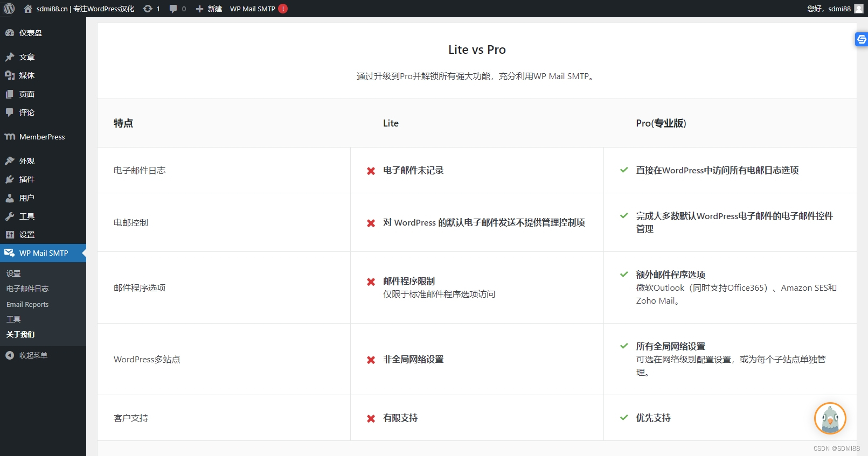Open the 插件 menu item

(x=43, y=179)
